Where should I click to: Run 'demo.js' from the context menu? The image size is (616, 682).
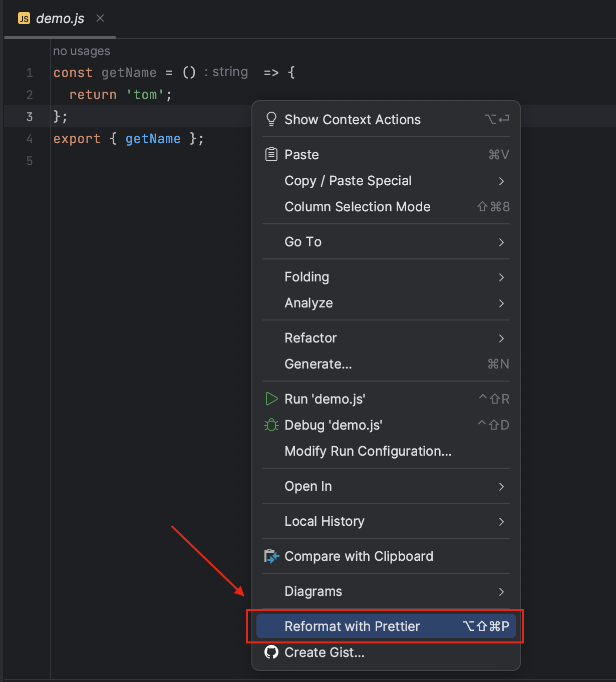click(x=386, y=399)
